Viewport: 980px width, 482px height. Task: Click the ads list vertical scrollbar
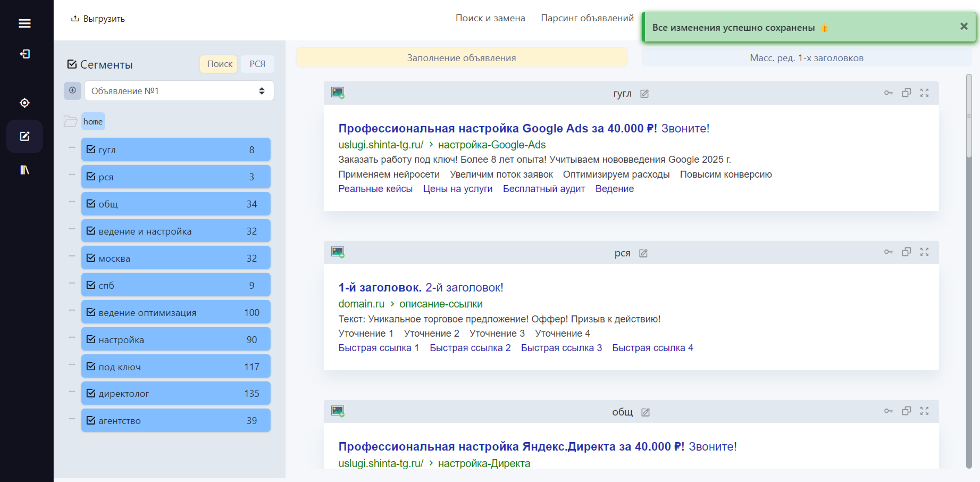pos(969,115)
